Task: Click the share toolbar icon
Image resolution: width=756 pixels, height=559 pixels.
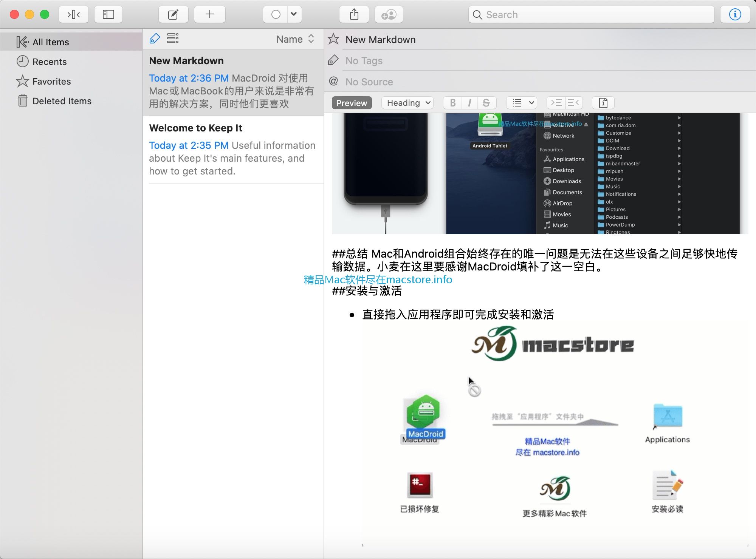Action: point(354,14)
